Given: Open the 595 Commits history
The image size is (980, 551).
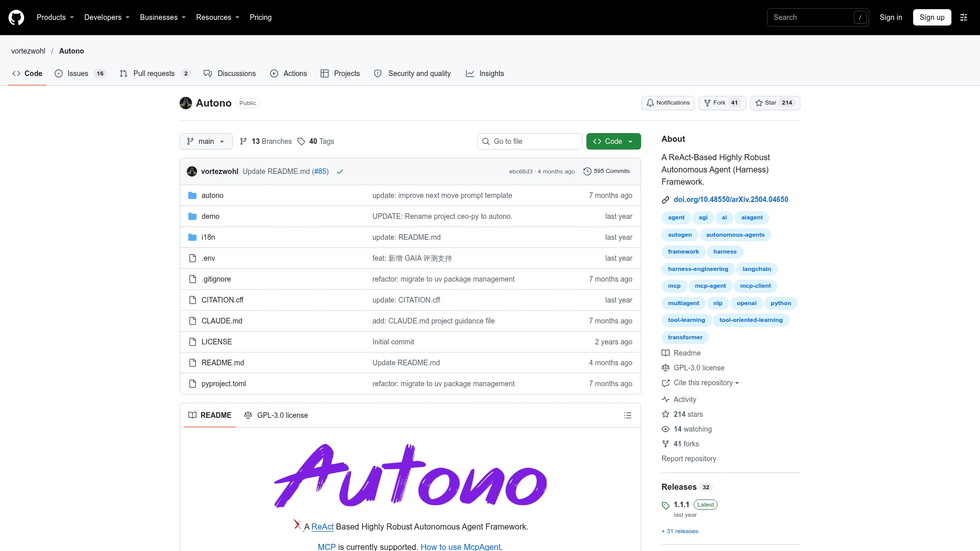Looking at the screenshot, I should coord(607,171).
